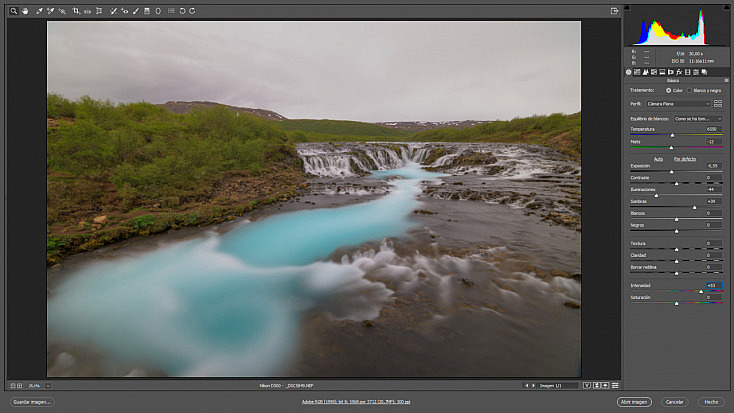Click the Claridad value field
This screenshot has width=734, height=413.
point(713,255)
